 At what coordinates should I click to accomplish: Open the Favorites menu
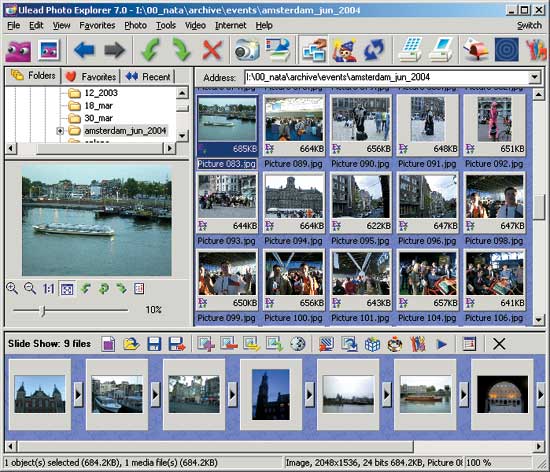[x=97, y=26]
